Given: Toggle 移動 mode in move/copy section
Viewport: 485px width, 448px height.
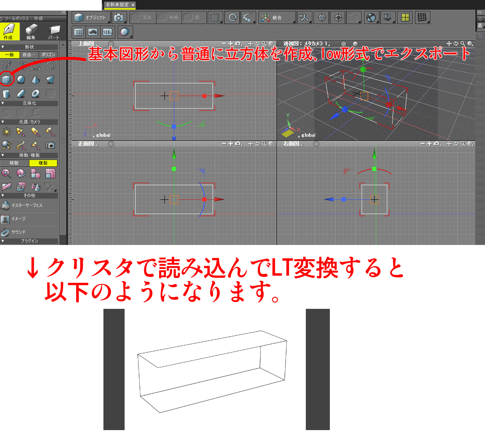Looking at the screenshot, I should pyautogui.click(x=14, y=163).
